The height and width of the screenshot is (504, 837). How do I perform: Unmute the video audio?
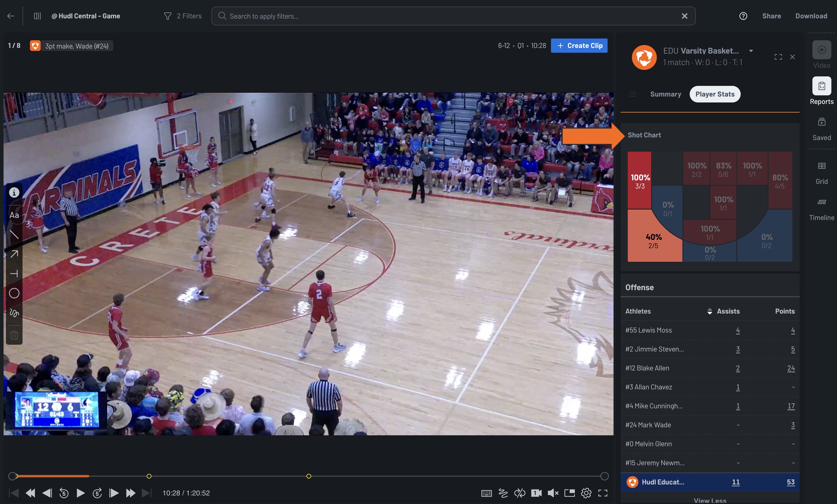tap(553, 493)
